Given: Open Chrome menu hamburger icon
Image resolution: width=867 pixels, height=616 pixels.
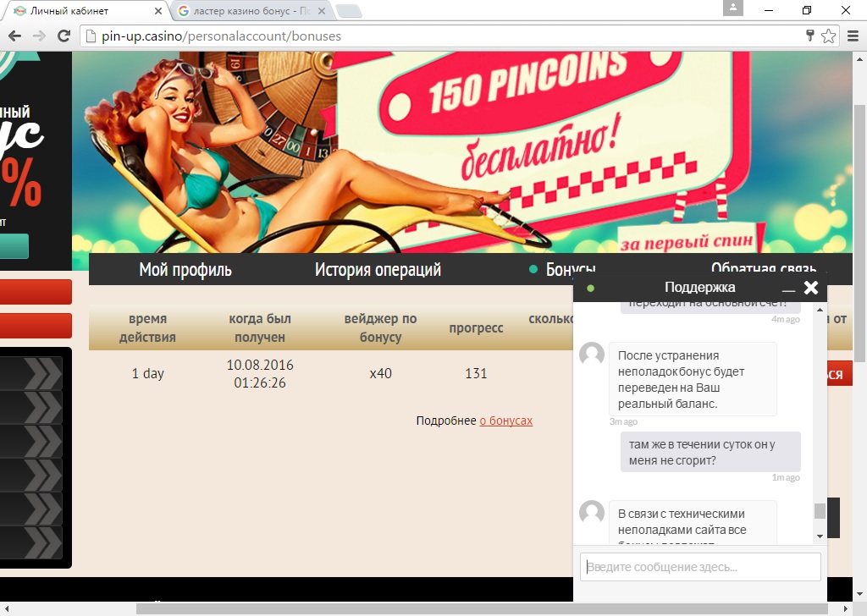Looking at the screenshot, I should 853,36.
